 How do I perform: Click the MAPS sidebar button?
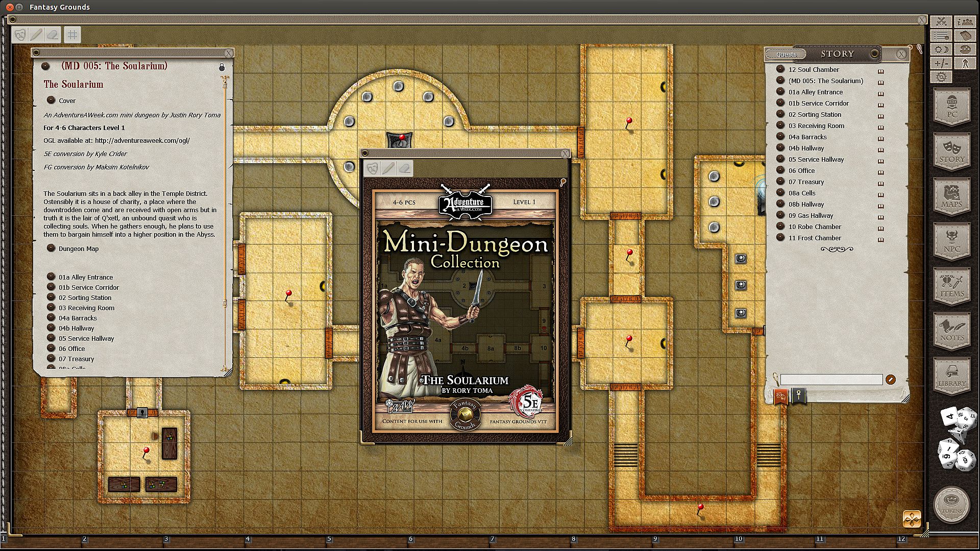[951, 196]
